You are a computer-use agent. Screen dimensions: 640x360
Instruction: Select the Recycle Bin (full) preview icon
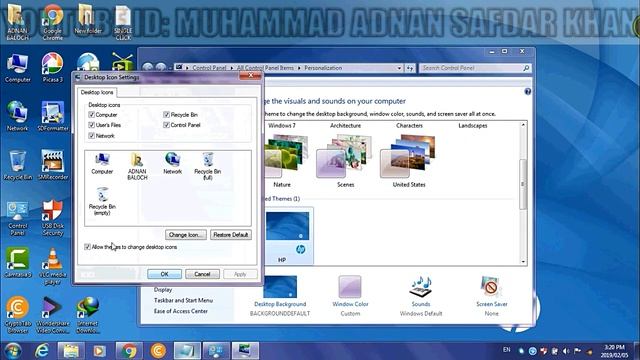tap(207, 167)
